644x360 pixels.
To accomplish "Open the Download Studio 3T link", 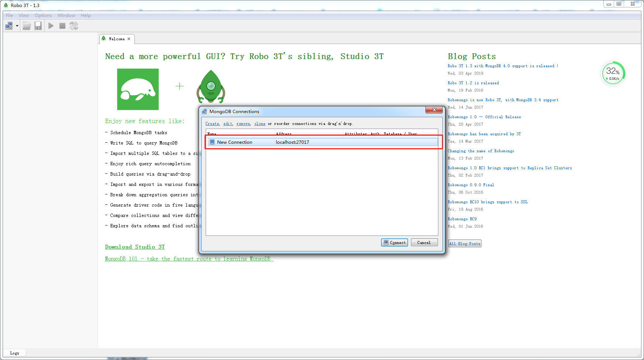I will click(x=134, y=247).
